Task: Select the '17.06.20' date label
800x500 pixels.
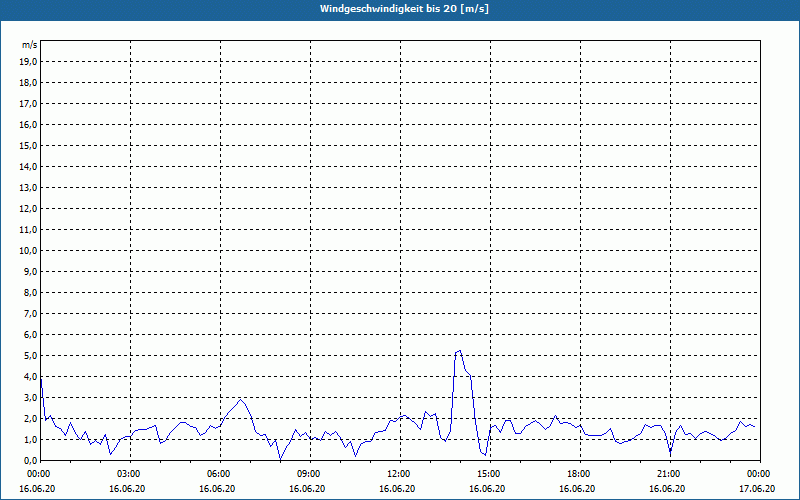Action: point(757,489)
